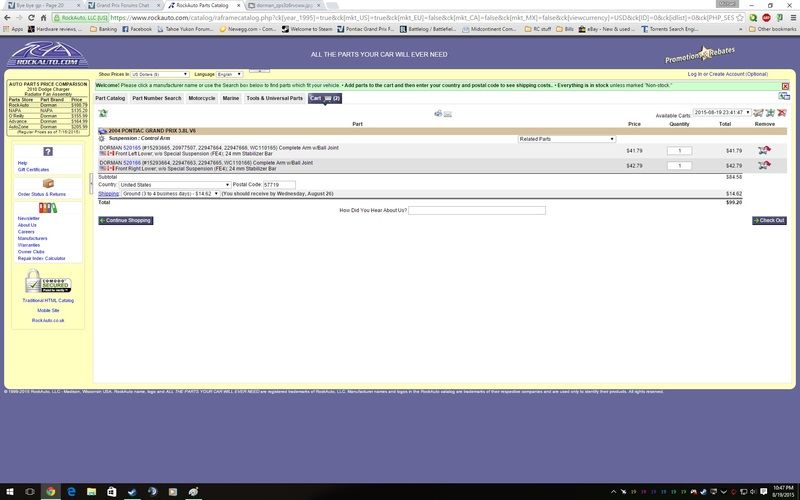Switch to the Part Catalog tab
800x500 pixels.
click(x=110, y=98)
